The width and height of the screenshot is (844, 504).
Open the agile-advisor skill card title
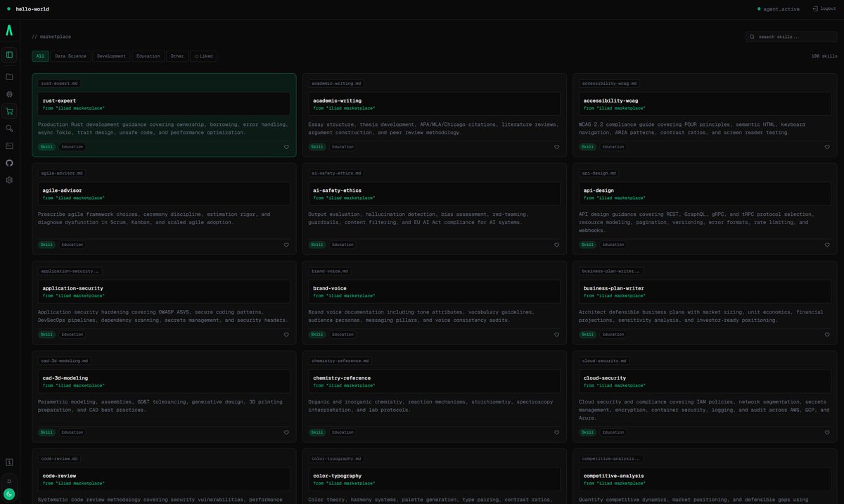click(62, 190)
